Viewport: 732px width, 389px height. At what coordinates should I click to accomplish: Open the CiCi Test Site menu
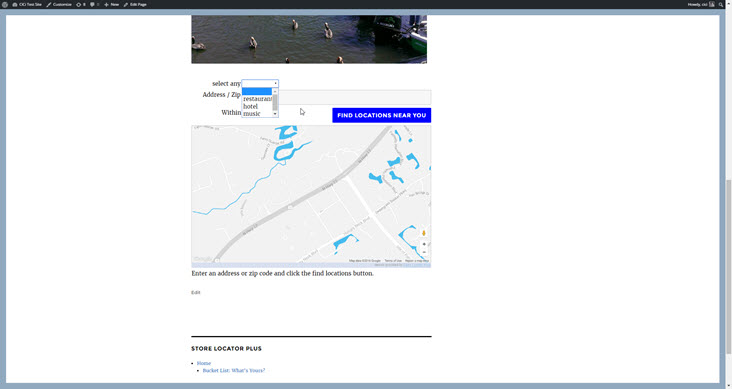27,4
